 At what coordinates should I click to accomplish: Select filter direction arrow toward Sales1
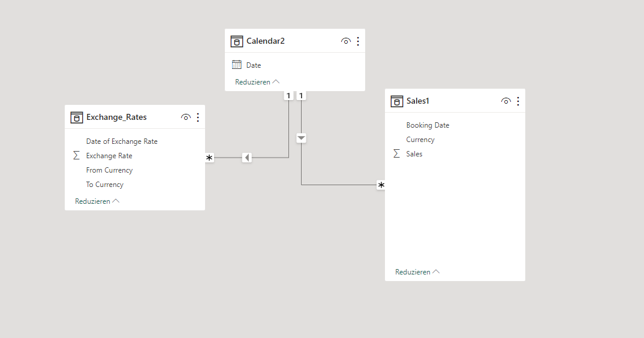point(302,138)
